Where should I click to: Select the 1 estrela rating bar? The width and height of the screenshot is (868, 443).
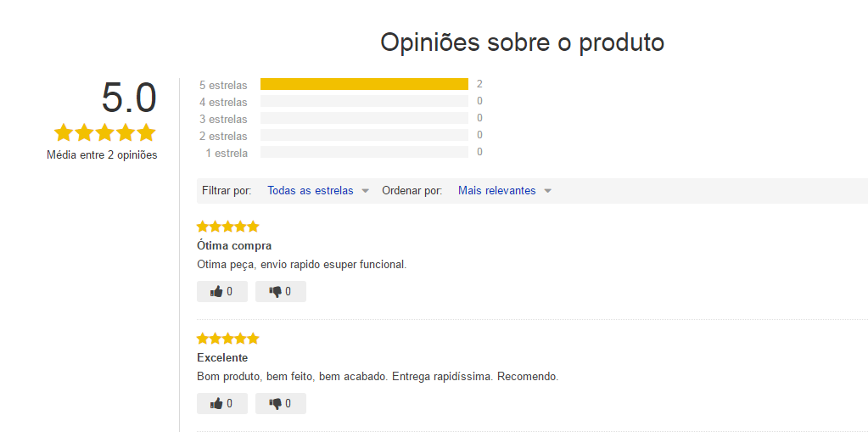(364, 152)
